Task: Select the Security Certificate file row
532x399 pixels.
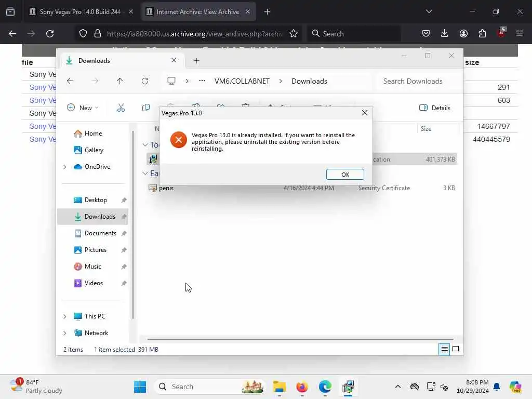Action: [302, 188]
